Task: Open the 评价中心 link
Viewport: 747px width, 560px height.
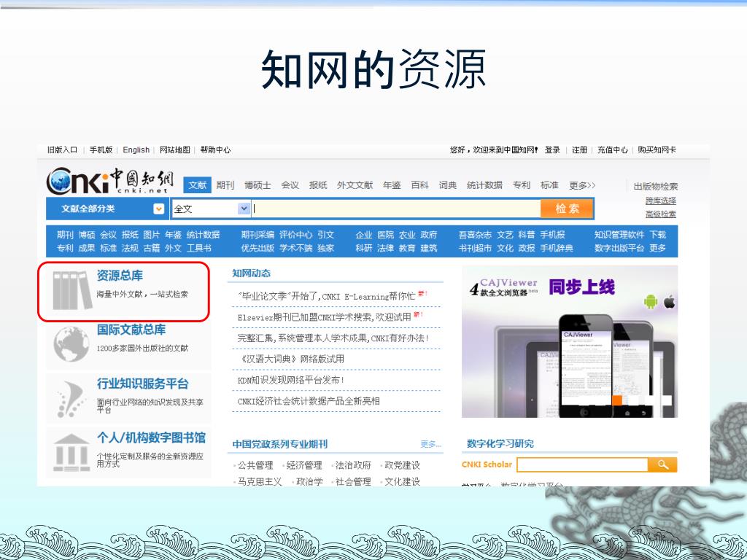Action: point(295,235)
